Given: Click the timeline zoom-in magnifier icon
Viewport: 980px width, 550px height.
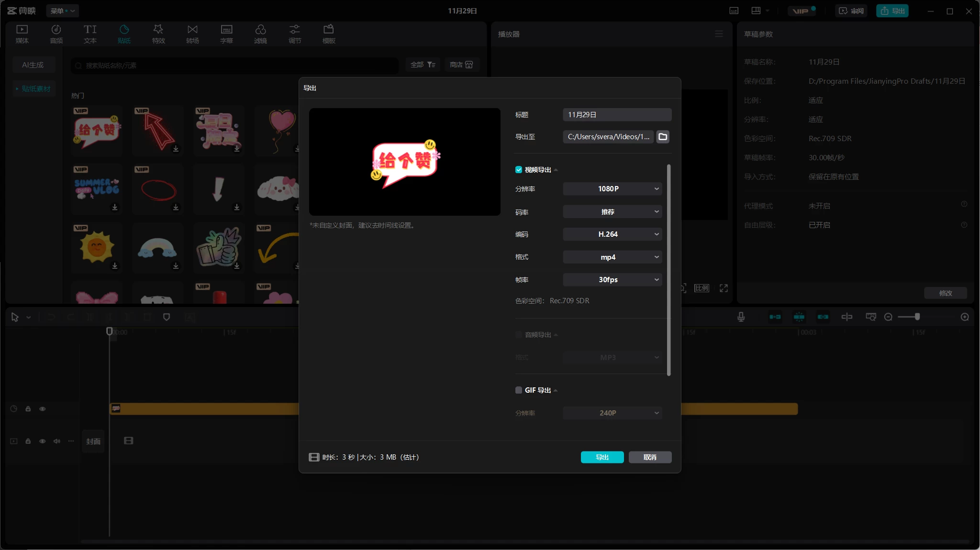Looking at the screenshot, I should (965, 317).
